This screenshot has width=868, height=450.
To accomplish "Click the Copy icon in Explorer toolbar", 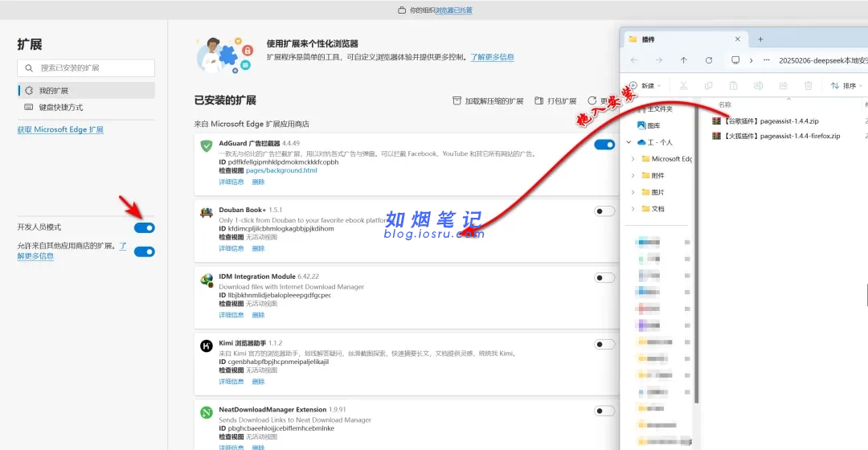I will coord(709,86).
